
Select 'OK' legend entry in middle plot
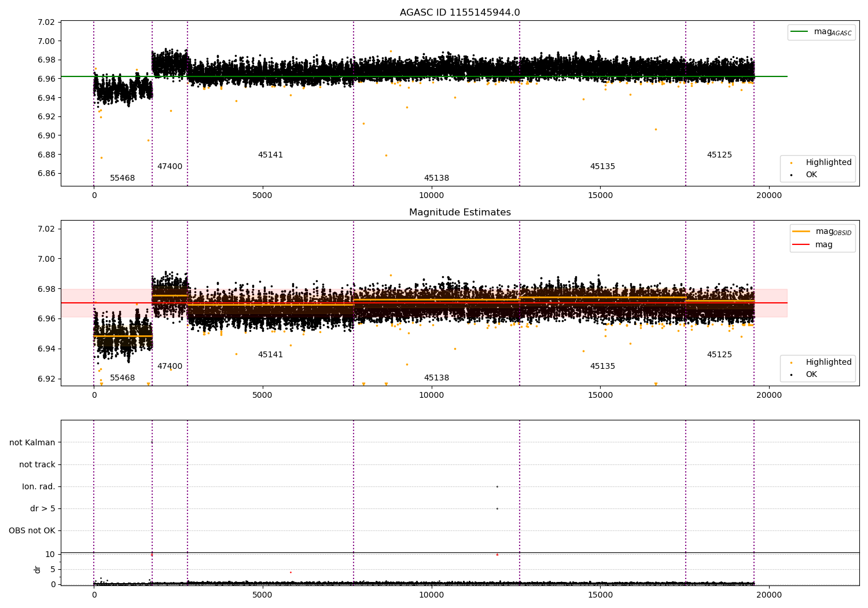point(804,375)
